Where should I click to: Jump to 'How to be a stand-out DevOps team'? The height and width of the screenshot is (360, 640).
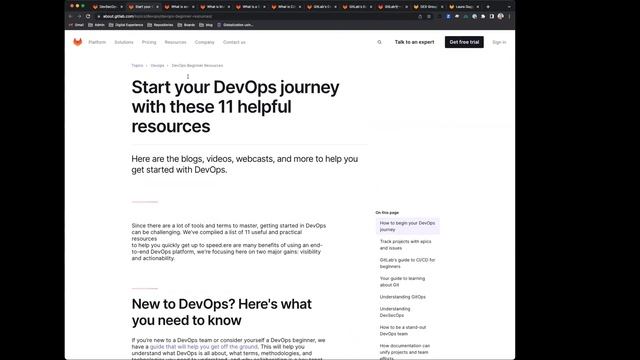pyautogui.click(x=402, y=330)
